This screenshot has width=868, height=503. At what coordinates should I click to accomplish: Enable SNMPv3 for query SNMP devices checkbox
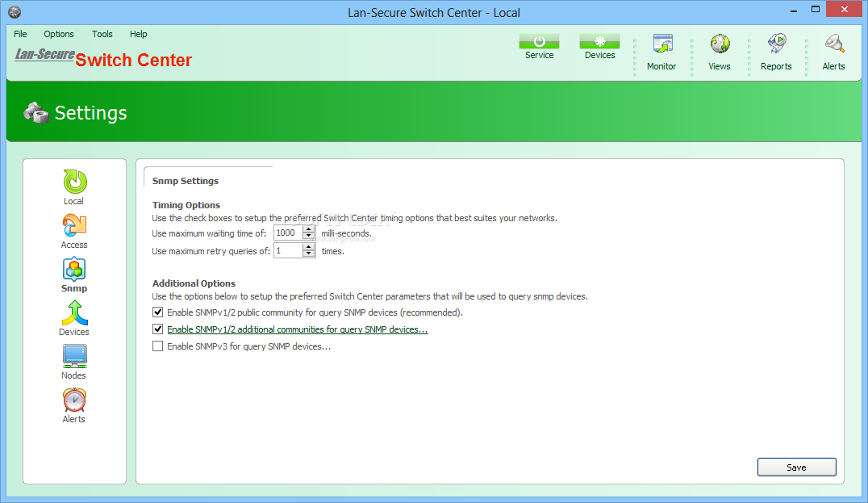(x=158, y=346)
